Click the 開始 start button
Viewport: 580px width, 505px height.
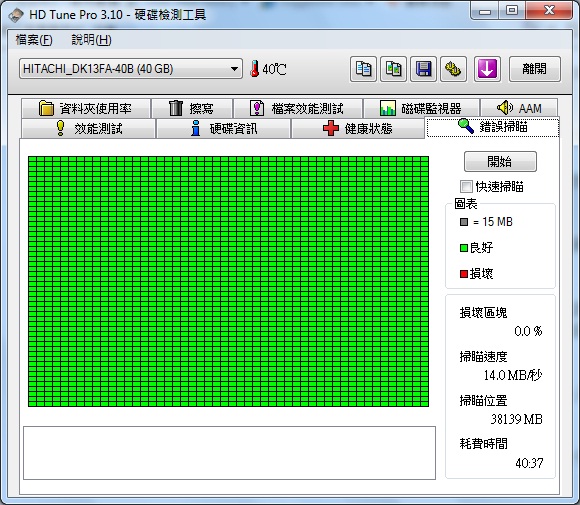coord(500,161)
